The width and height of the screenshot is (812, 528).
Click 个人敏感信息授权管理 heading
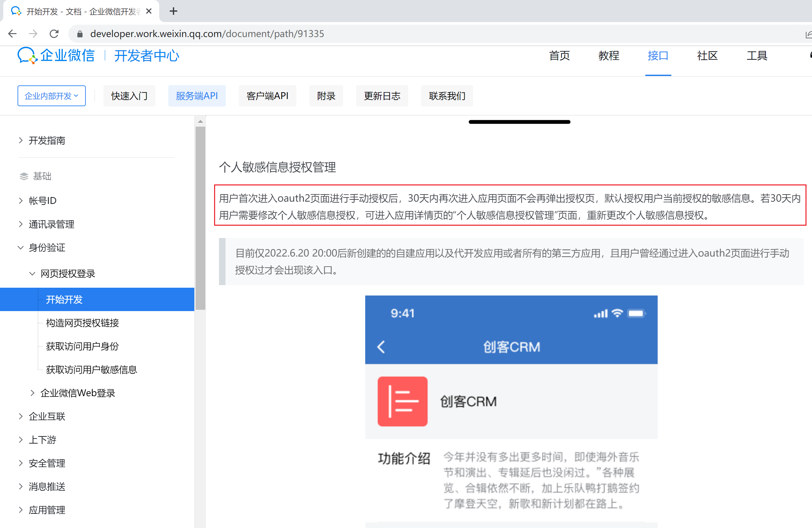[277, 167]
